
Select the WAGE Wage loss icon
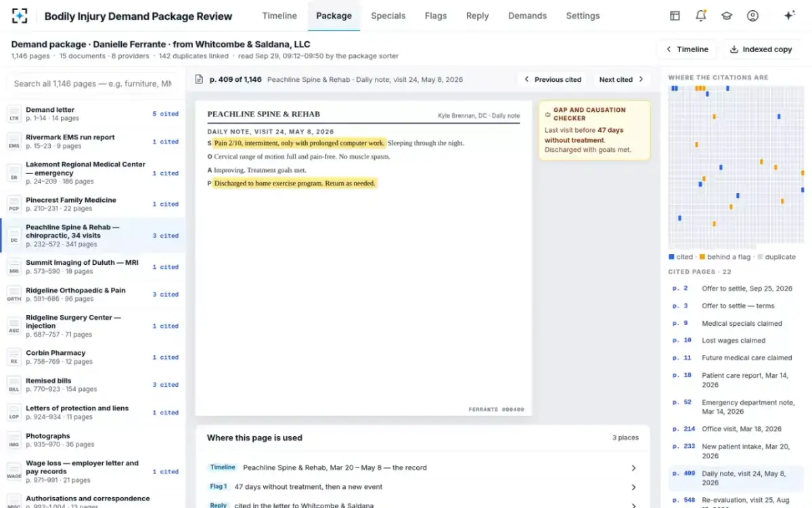(x=14, y=471)
